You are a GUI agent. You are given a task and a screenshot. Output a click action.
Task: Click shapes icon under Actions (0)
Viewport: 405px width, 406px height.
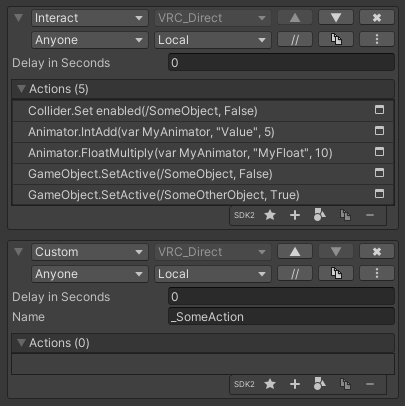(320, 384)
